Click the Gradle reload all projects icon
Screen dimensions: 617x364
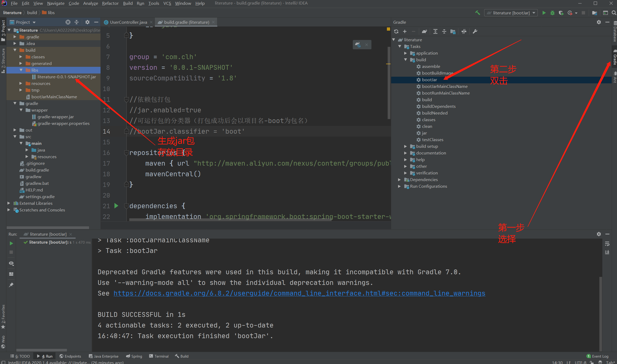[396, 31]
